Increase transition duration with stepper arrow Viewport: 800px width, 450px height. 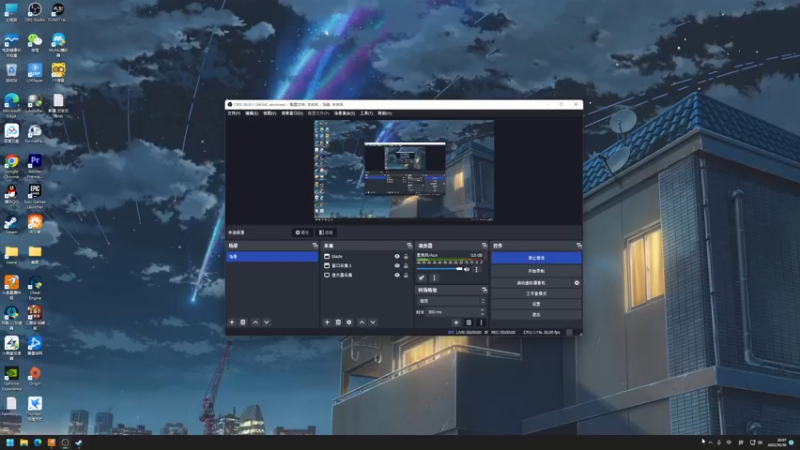point(482,310)
